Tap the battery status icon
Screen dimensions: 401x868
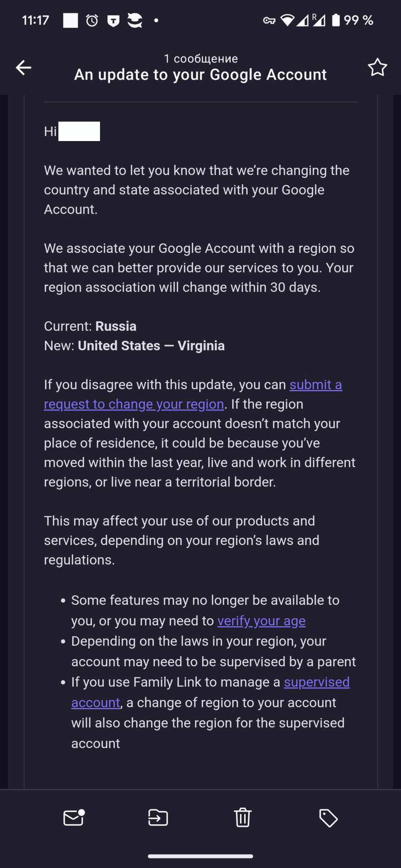click(336, 20)
